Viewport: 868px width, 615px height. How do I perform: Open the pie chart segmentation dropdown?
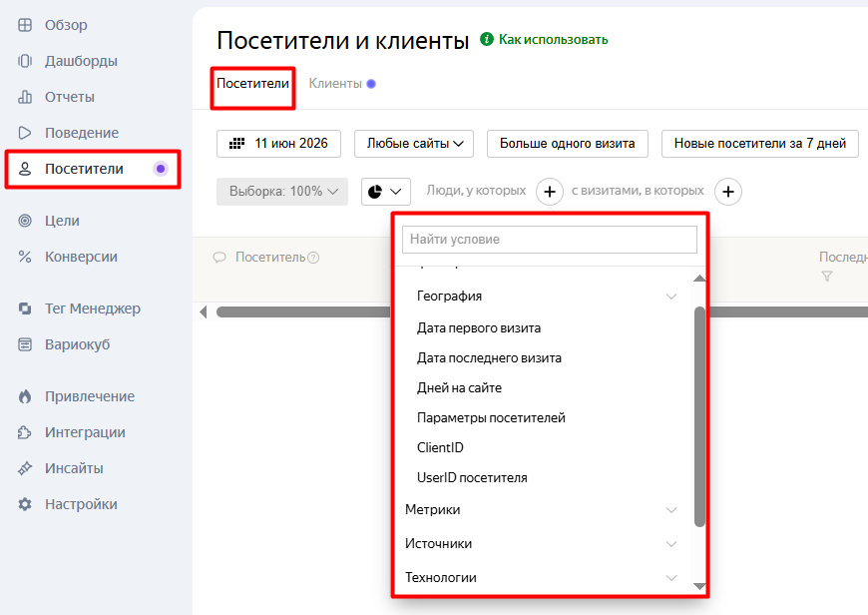click(x=386, y=192)
